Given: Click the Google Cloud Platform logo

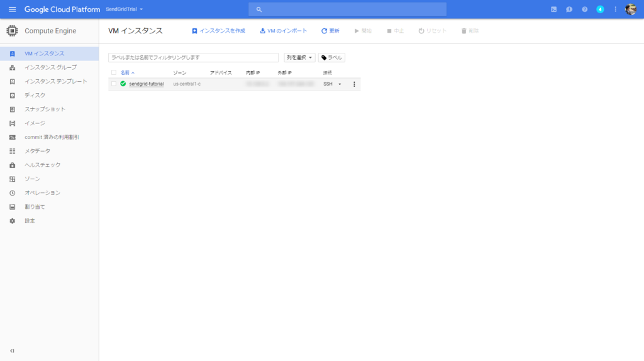Looking at the screenshot, I should (x=62, y=9).
